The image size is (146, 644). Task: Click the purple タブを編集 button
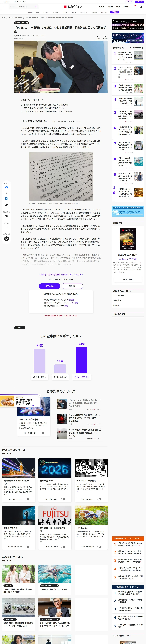tap(115, 12)
